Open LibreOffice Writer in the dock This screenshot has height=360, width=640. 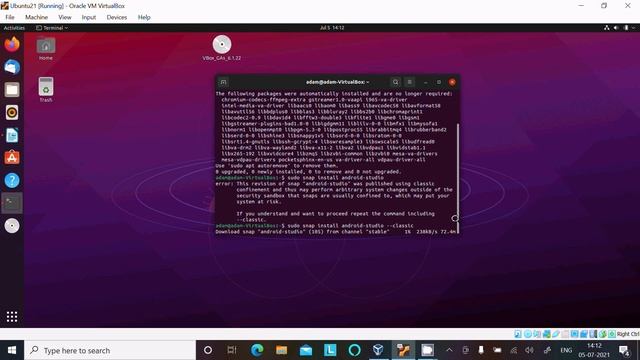point(12,135)
